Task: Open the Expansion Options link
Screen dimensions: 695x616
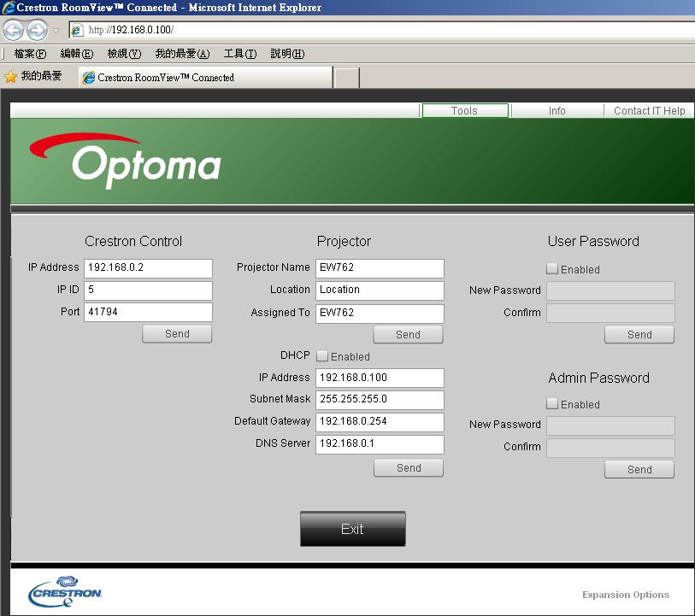Action: click(x=626, y=595)
